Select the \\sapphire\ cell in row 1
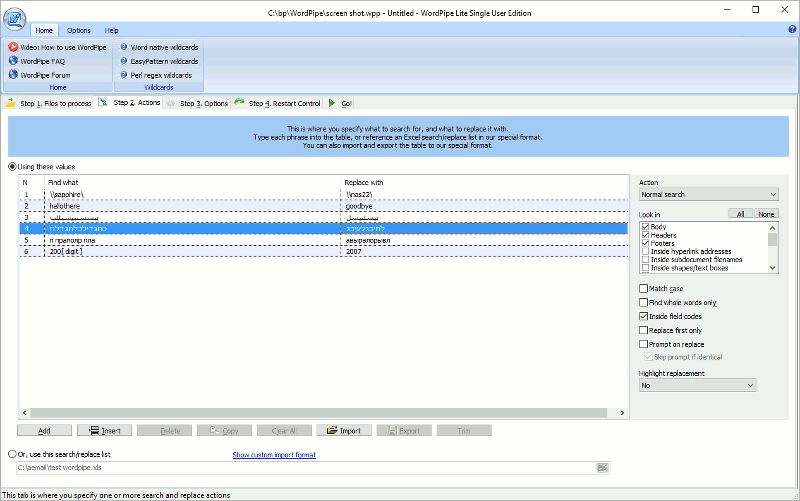 click(193, 194)
